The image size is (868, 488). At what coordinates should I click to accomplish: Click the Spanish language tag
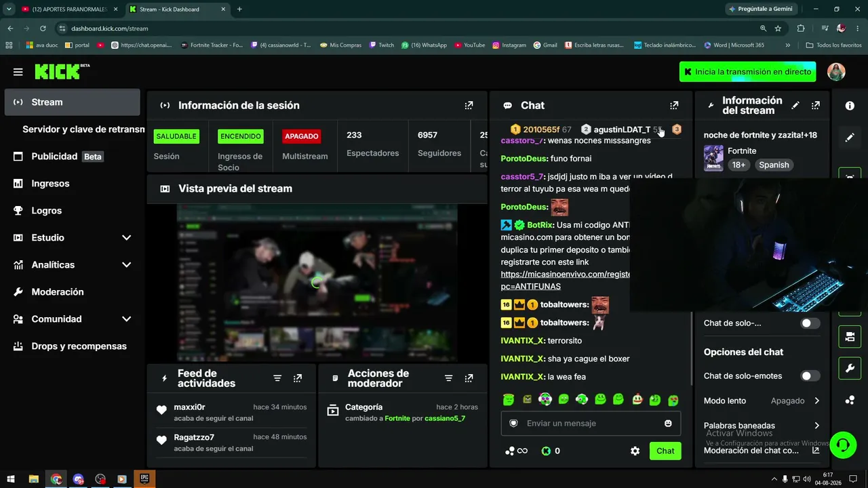774,165
